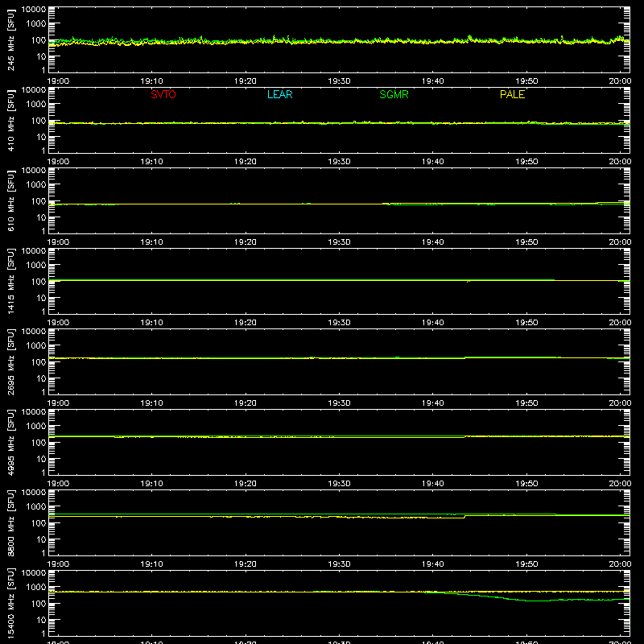This screenshot has height=644, width=644.
Task: Click the 19:20 time label of the 610 MHz plot
Action: (246, 242)
